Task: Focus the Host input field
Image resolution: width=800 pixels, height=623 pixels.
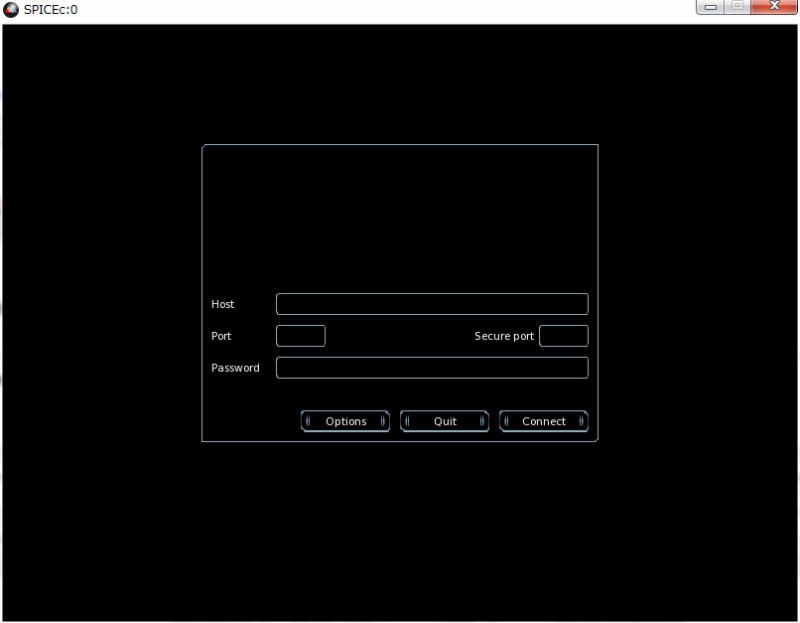Action: coord(432,304)
